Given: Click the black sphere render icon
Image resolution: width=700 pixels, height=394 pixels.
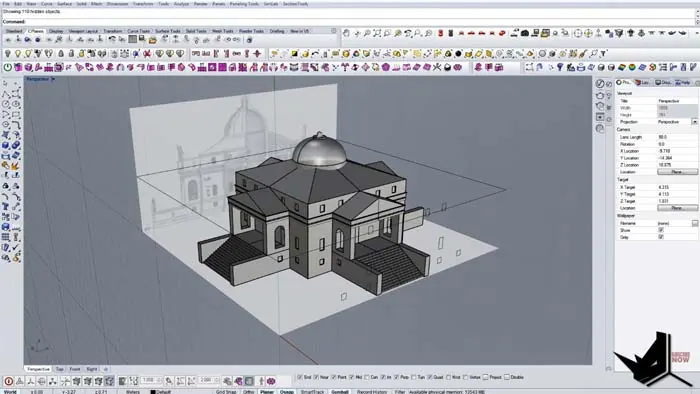Looking at the screenshot, I should (x=458, y=54).
